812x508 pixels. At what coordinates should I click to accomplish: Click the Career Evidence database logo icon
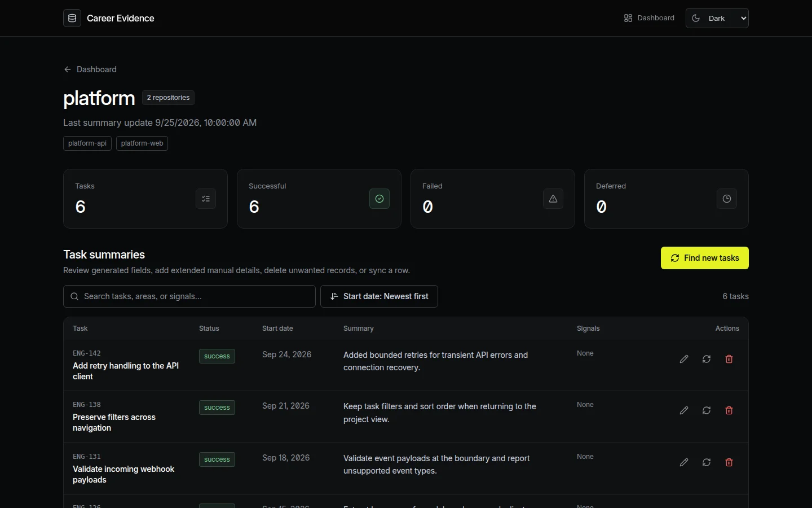click(72, 18)
